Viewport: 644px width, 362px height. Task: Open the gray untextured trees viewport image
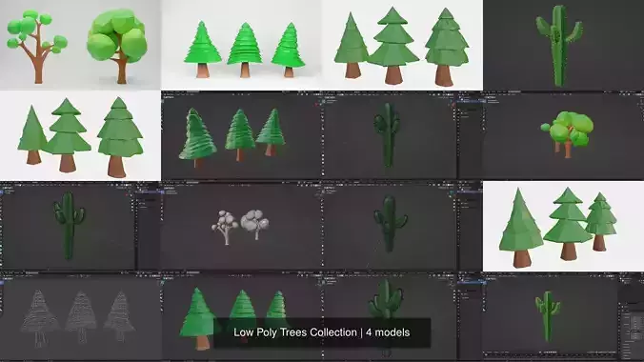point(242,226)
